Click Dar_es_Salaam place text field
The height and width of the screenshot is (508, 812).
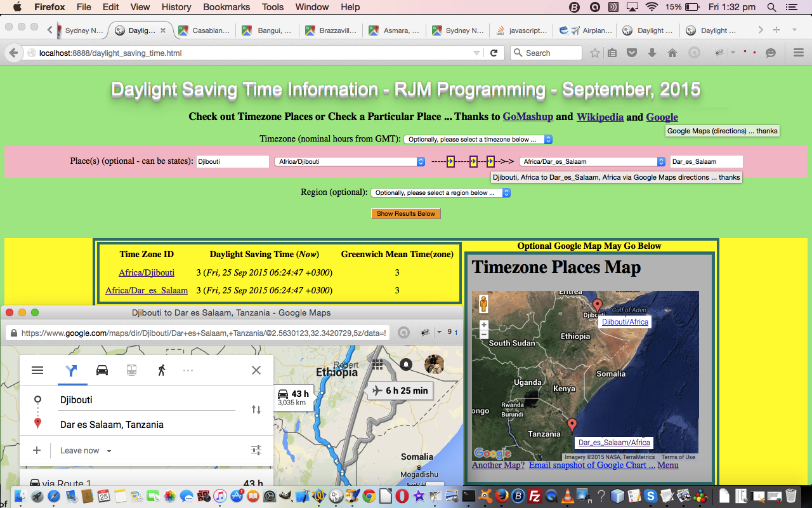(x=706, y=162)
